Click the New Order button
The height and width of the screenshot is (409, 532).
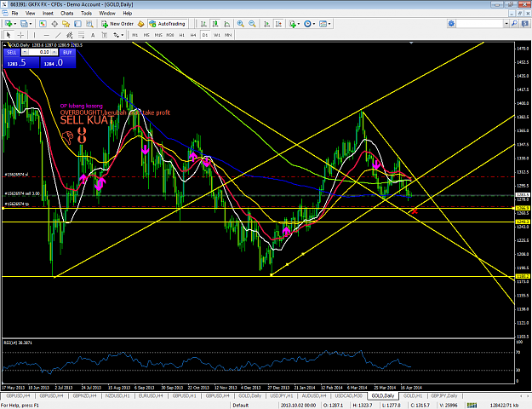tap(117, 24)
